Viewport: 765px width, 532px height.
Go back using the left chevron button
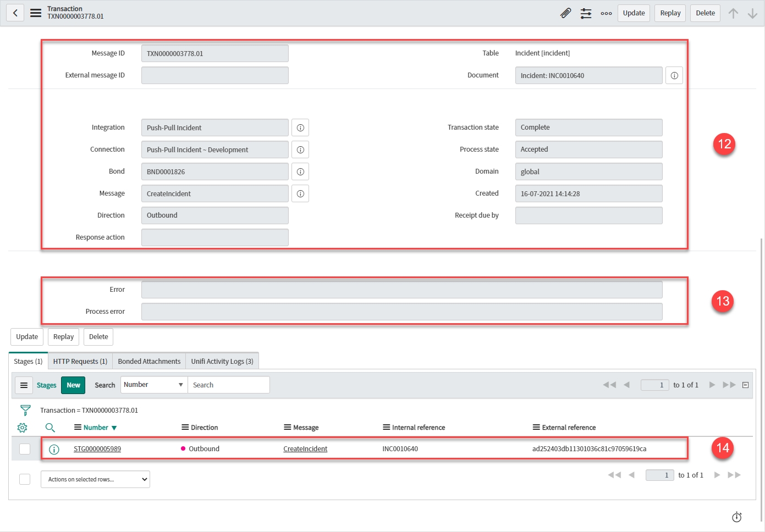pyautogui.click(x=15, y=13)
